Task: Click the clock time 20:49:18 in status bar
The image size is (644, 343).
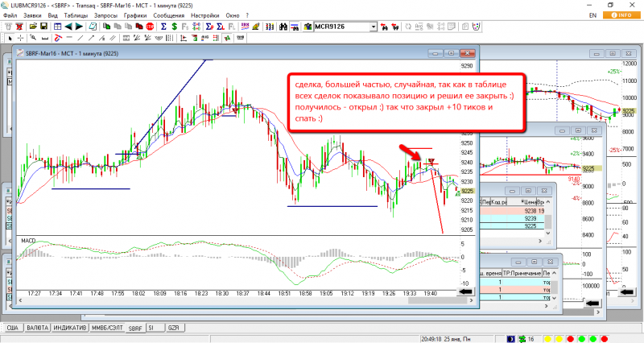Action: pos(432,339)
